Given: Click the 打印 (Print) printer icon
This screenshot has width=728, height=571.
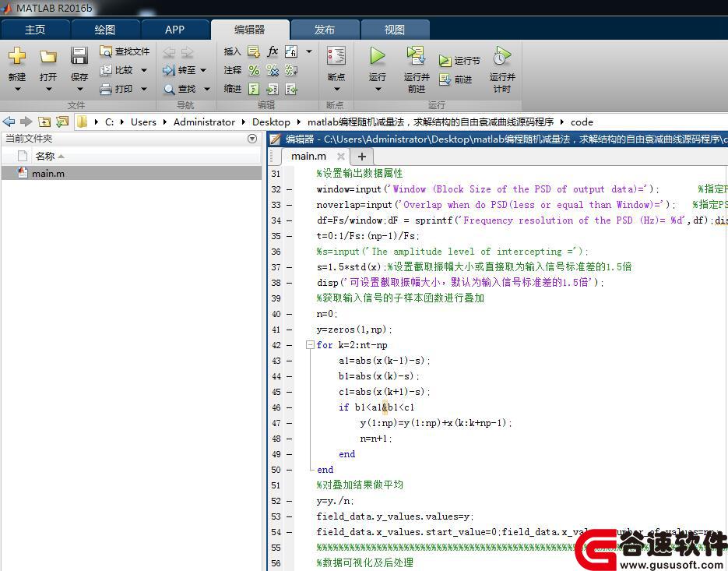Looking at the screenshot, I should click(106, 89).
